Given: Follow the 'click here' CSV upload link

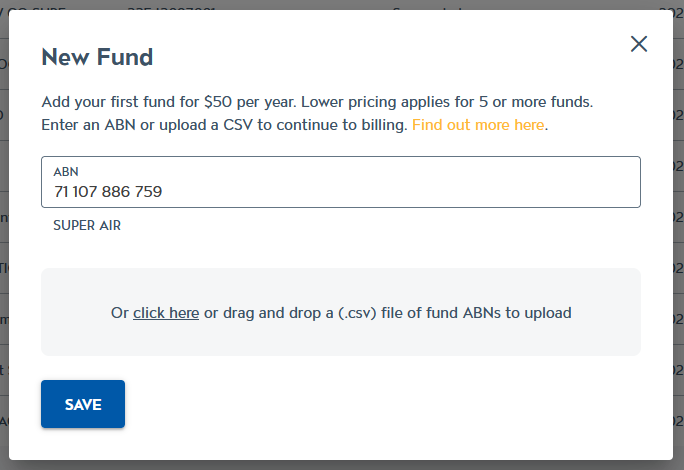Looking at the screenshot, I should pos(166,313).
